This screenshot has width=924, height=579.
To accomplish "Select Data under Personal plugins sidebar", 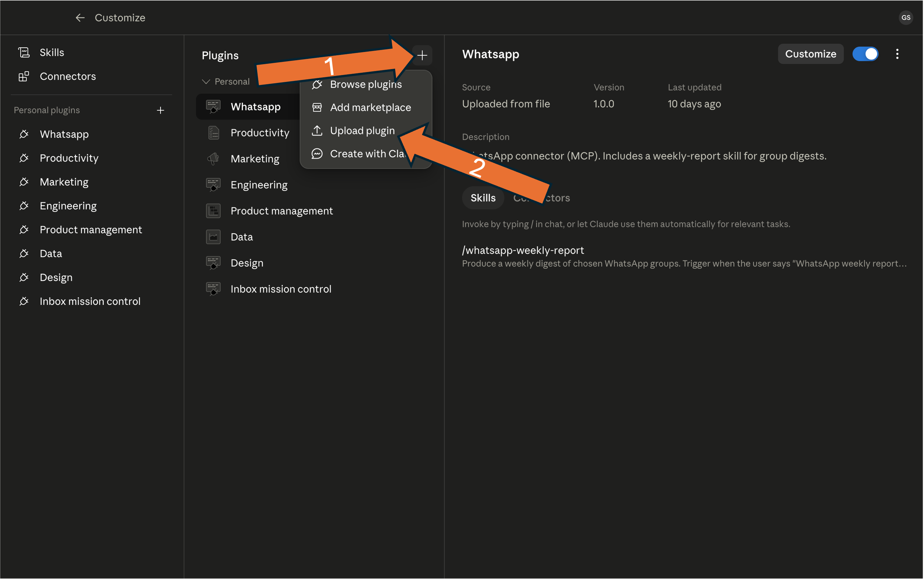I will (x=51, y=254).
